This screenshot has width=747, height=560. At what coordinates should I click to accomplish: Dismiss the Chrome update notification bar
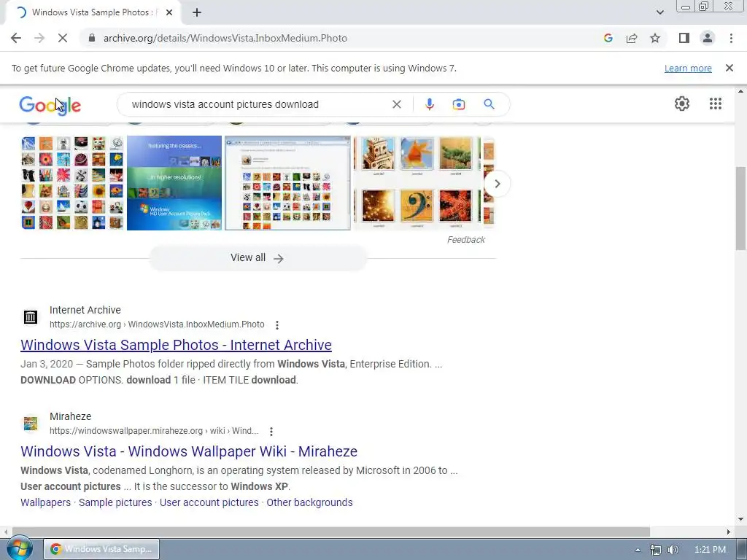point(729,68)
